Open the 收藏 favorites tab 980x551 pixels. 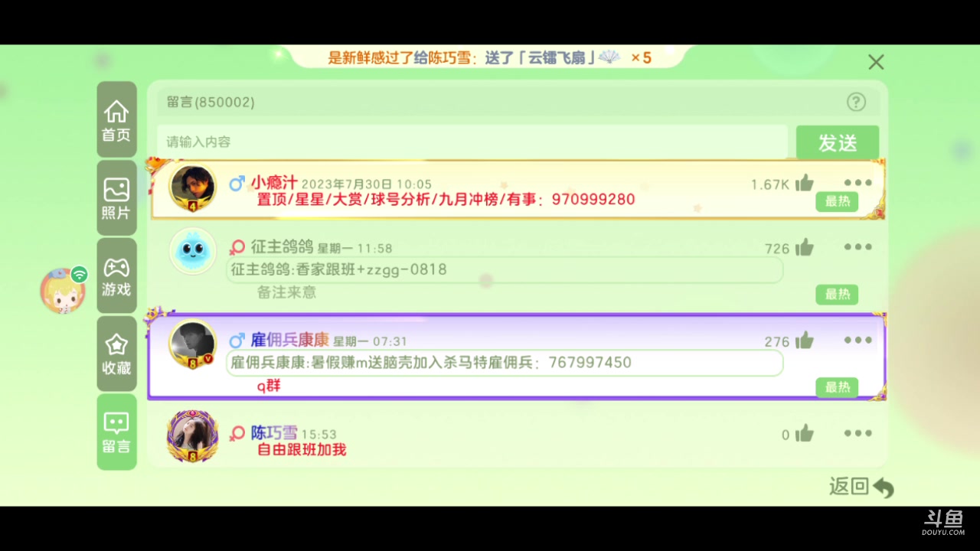click(116, 354)
